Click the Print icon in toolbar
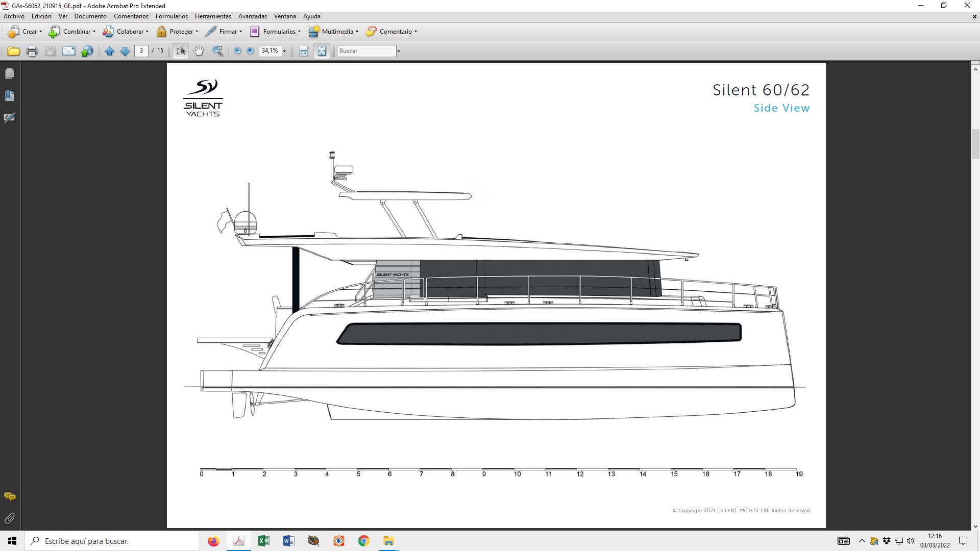Image resolution: width=980 pixels, height=551 pixels. [32, 51]
